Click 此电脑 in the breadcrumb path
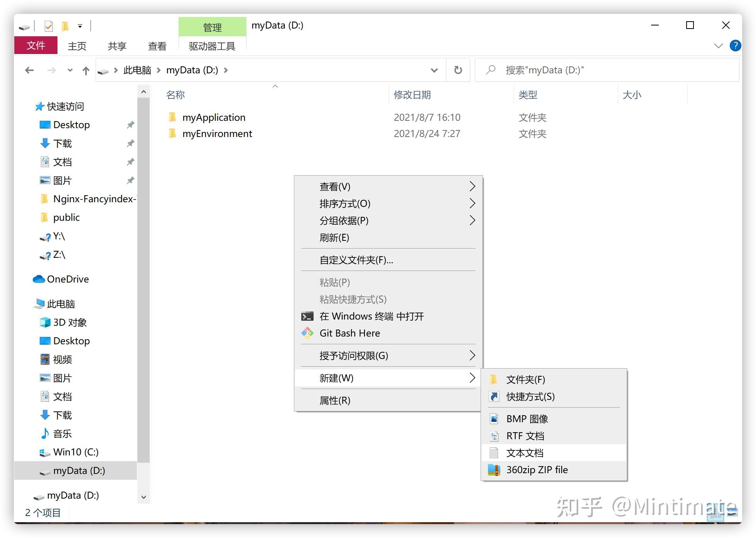756x538 pixels. (x=137, y=70)
